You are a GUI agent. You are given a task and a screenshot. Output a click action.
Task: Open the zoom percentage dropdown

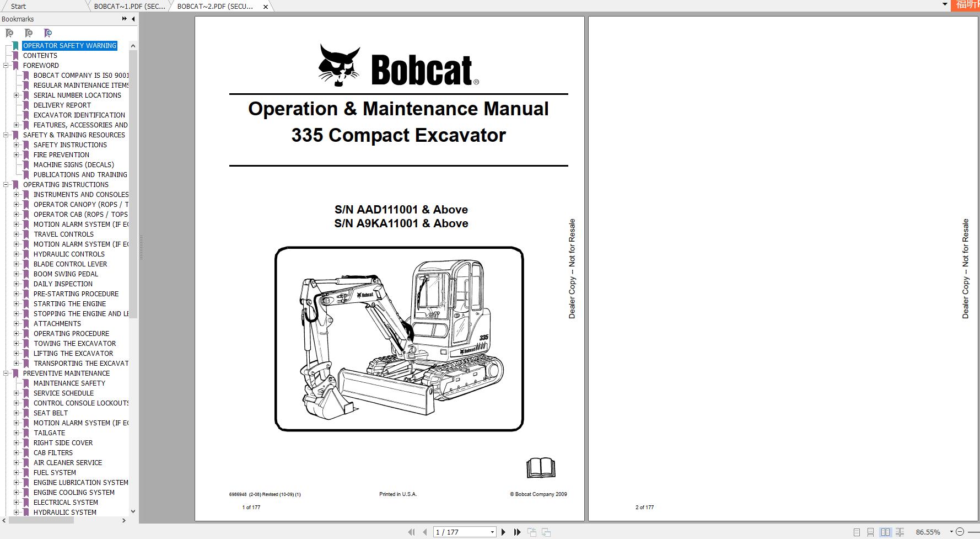point(951,531)
